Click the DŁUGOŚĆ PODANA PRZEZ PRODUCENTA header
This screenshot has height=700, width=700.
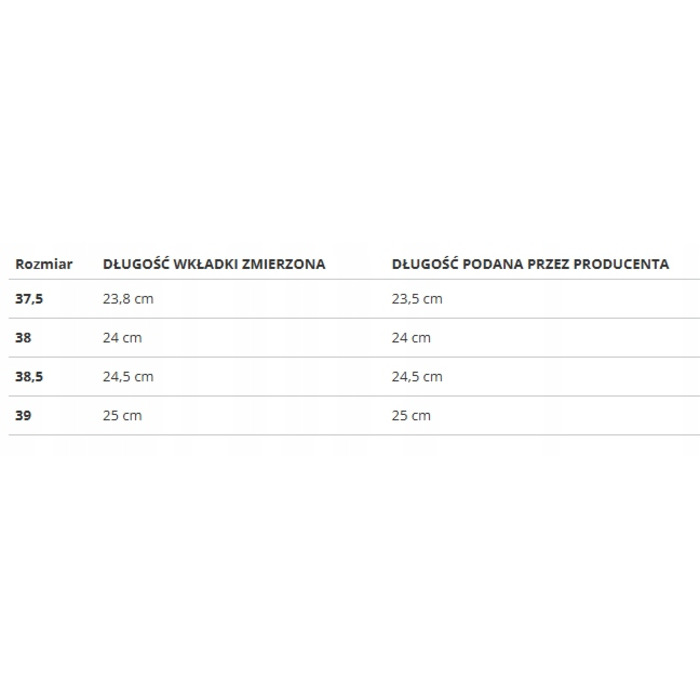[530, 263]
